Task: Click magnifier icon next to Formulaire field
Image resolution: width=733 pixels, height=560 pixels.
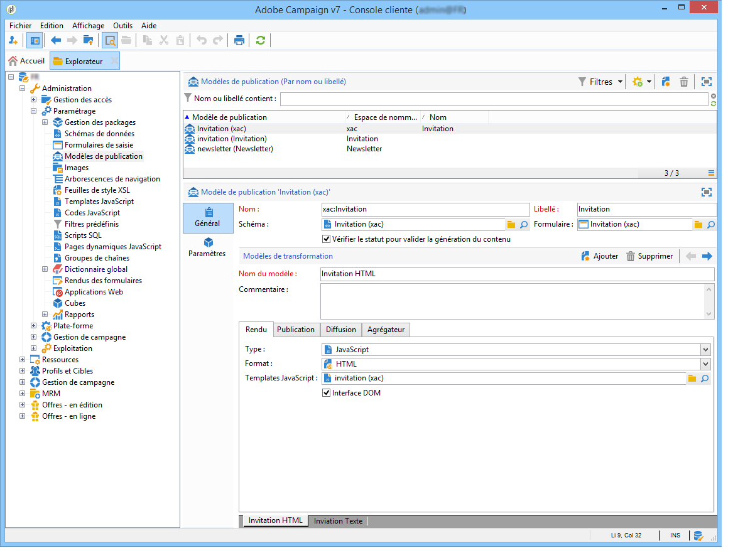Action: (x=711, y=225)
